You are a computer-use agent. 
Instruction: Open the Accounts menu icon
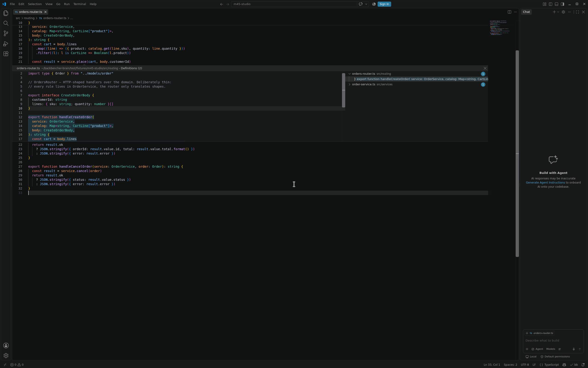[6, 345]
